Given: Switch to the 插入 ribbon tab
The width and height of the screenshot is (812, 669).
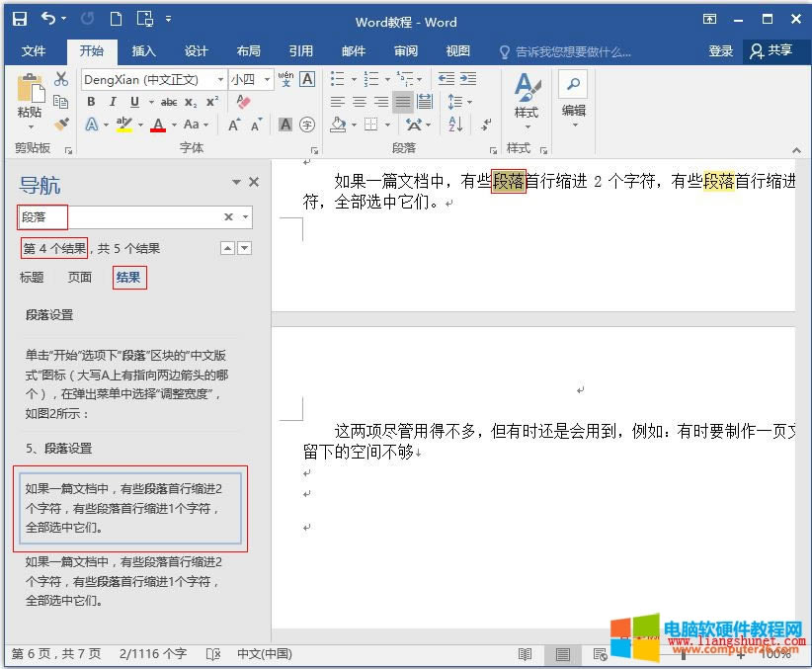Looking at the screenshot, I should [144, 51].
